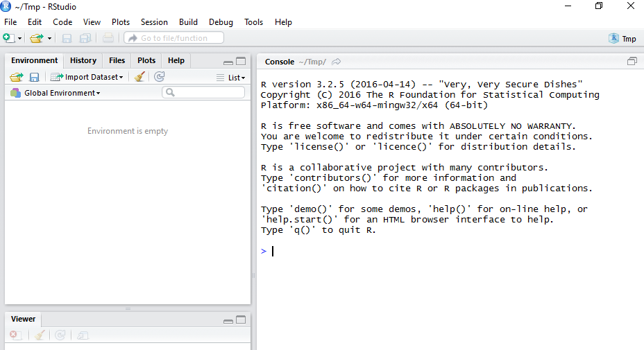Switch to the History tab
This screenshot has width=644, height=350.
[83, 60]
